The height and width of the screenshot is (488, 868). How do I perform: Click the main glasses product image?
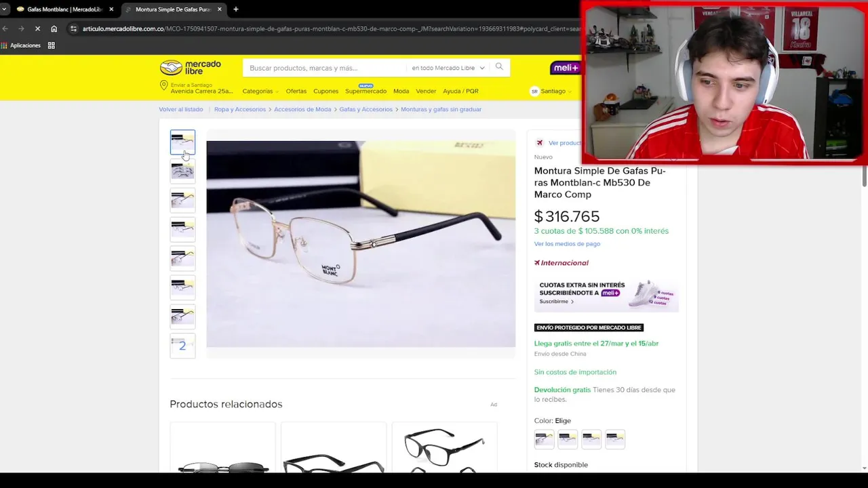(361, 244)
